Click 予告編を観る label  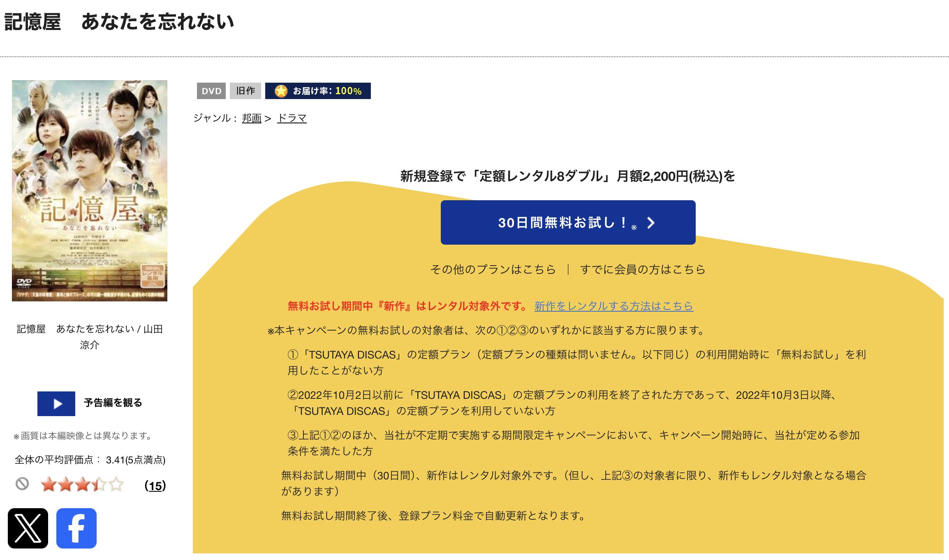pos(113,403)
